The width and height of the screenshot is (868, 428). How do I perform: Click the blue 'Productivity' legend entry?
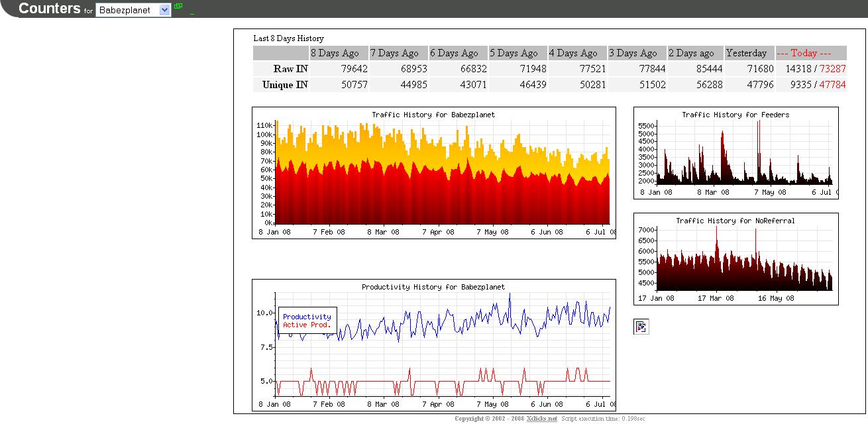307,317
